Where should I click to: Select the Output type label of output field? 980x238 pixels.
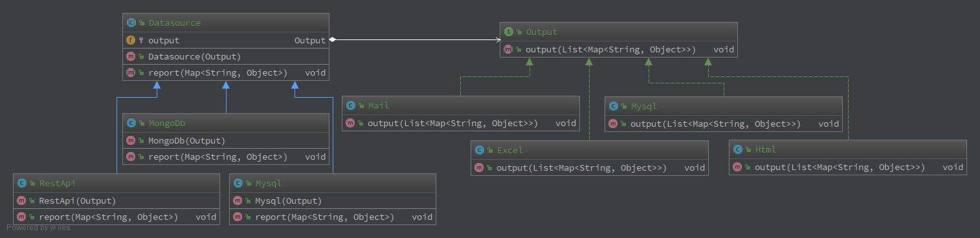pyautogui.click(x=310, y=40)
